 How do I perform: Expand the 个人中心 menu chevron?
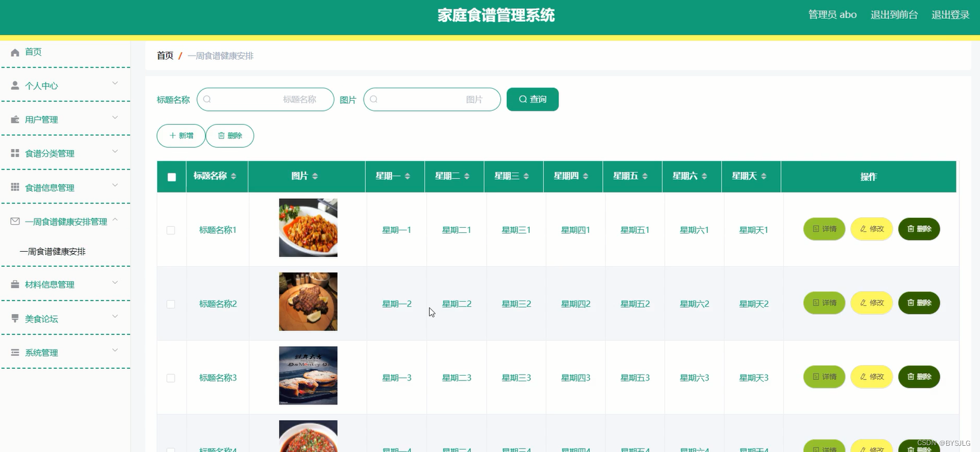point(115,83)
